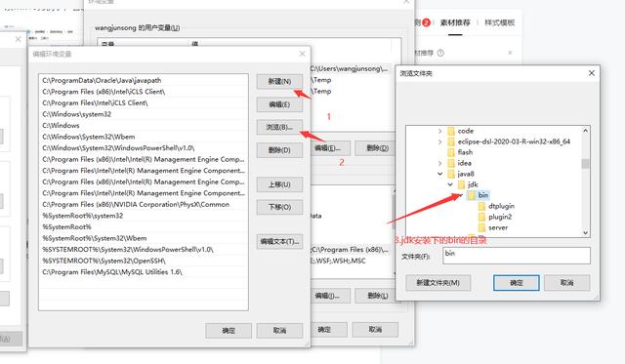
Task: Select %SYSTEMROOT%\System32\WindowsPowerShell\v1.0\ entry
Action: click(x=144, y=249)
